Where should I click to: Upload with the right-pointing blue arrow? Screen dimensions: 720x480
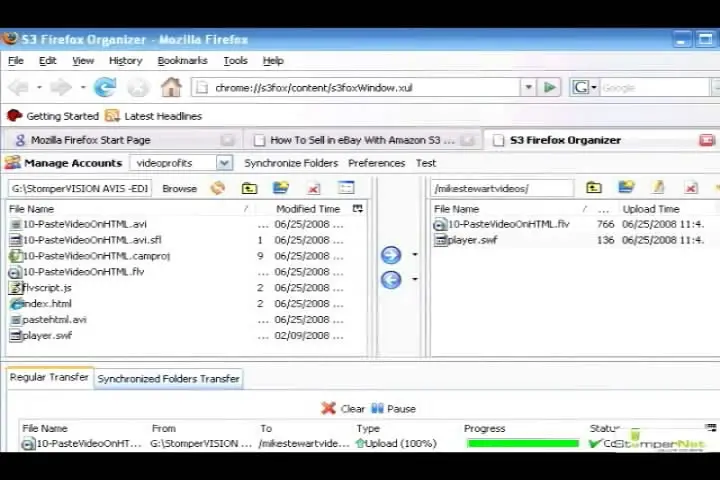coord(391,255)
